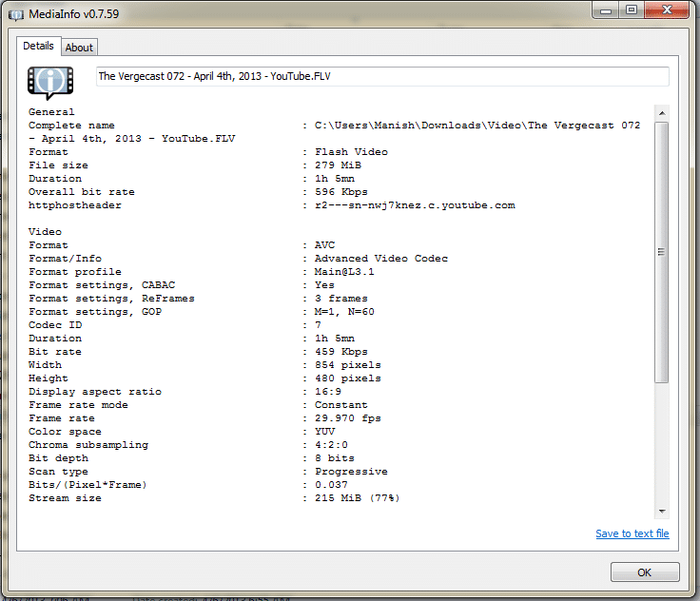Click the Main@L3.1 format profile value
The image size is (700, 601).
click(x=344, y=272)
